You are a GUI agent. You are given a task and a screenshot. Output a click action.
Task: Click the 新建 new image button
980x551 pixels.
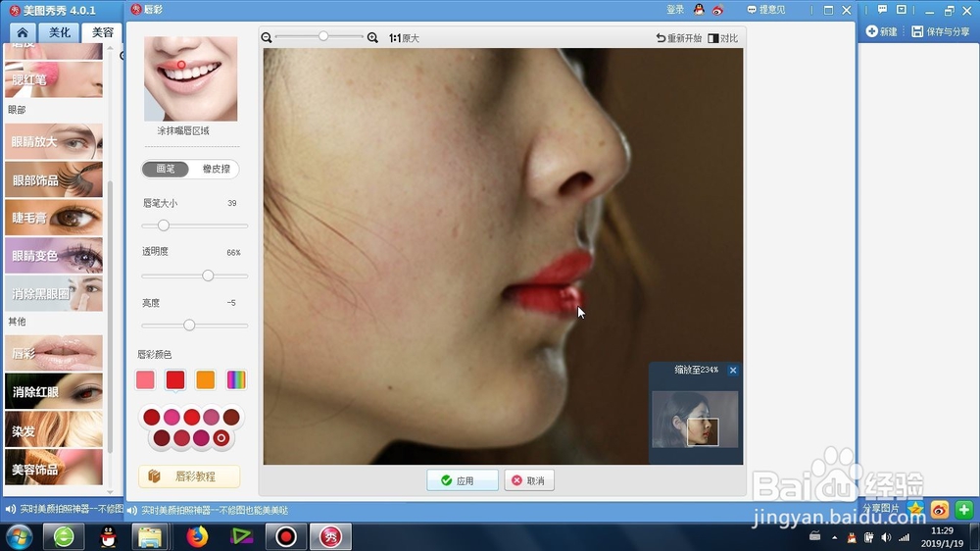point(881,31)
